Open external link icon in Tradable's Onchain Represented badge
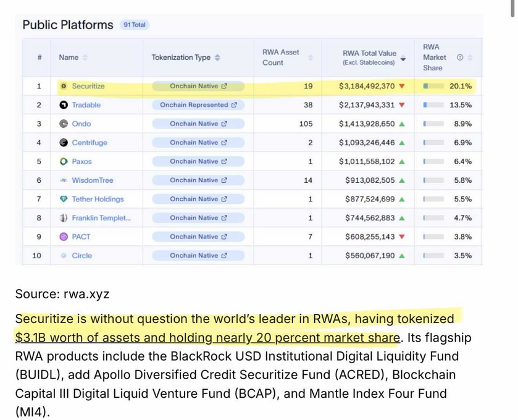 click(x=234, y=105)
